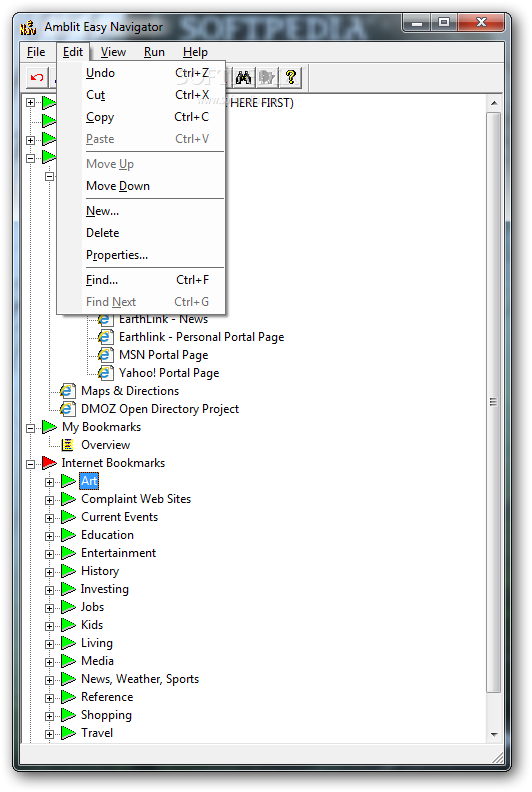Click the green arrow beside Current Events
The height and width of the screenshot is (792, 532).
(68, 517)
